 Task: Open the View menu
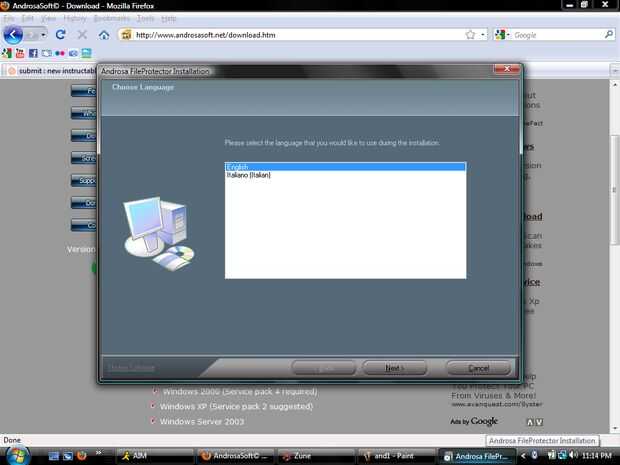tap(48, 18)
